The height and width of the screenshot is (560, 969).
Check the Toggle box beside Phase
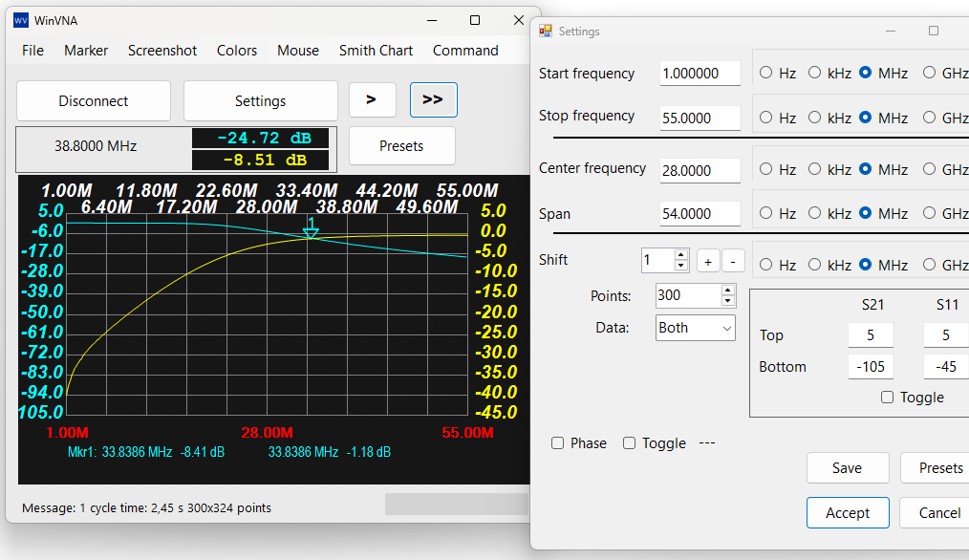629,442
